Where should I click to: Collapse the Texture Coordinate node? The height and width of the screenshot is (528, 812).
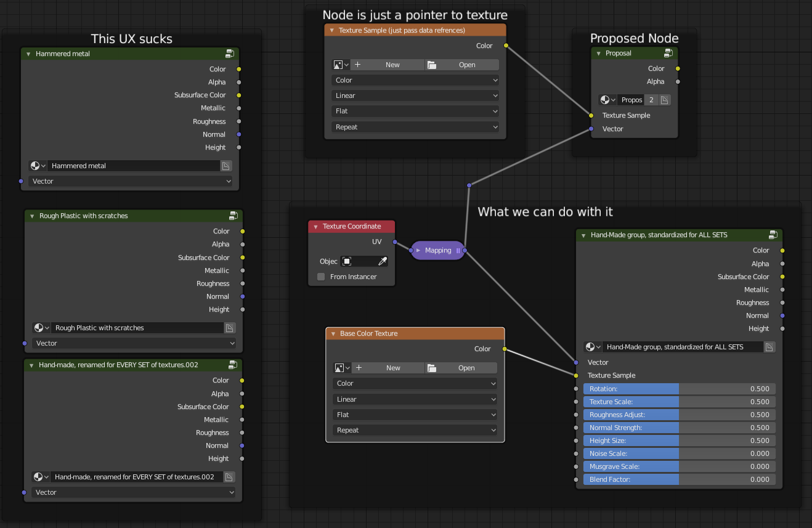point(315,227)
